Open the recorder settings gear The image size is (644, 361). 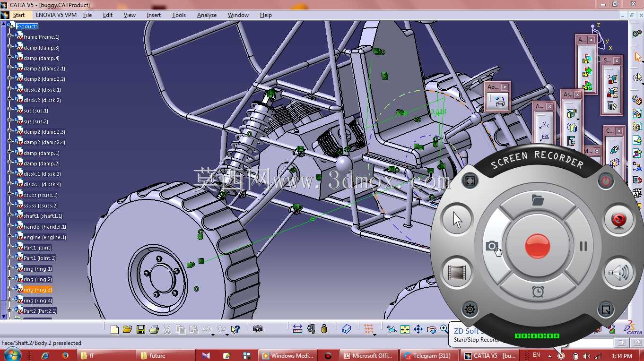point(470,309)
